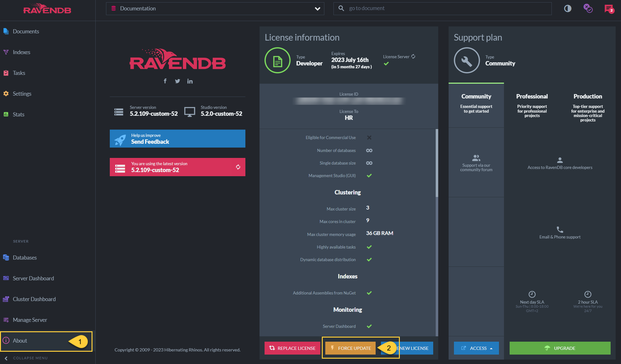Open the cluster status icon in header
Screen dimensions: 621x364
point(588,8)
